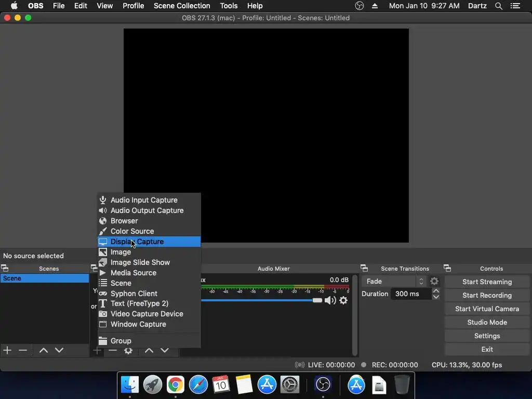Click OBS status icon in menu bar
Screen dimensions: 532x399
click(360, 6)
